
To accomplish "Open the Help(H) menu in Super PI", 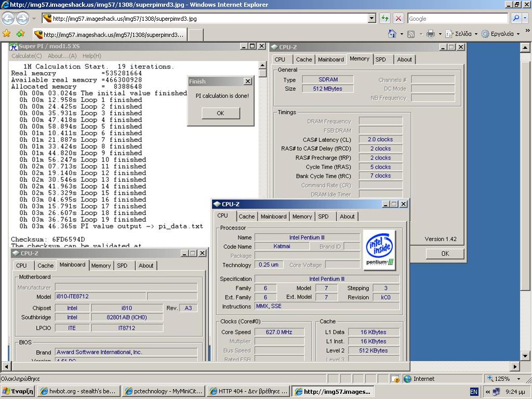I will pos(91,56).
